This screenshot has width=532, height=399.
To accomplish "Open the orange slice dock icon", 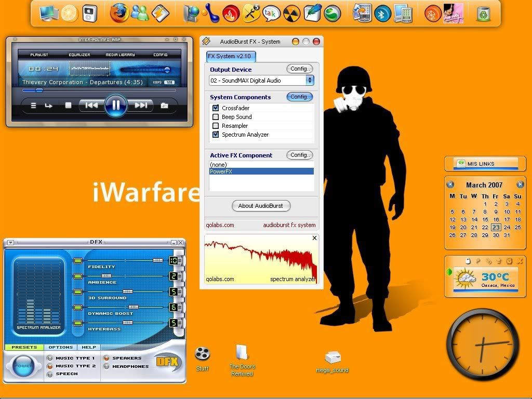I will click(69, 14).
